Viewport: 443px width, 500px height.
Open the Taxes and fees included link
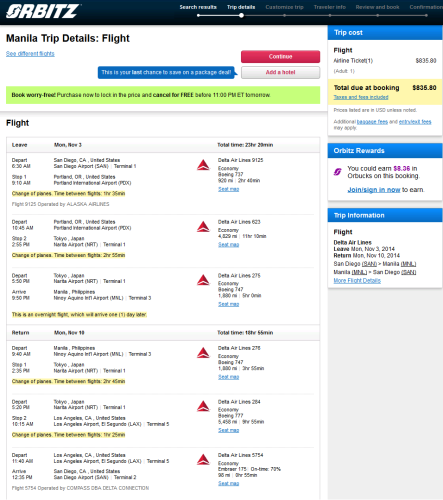click(361, 97)
